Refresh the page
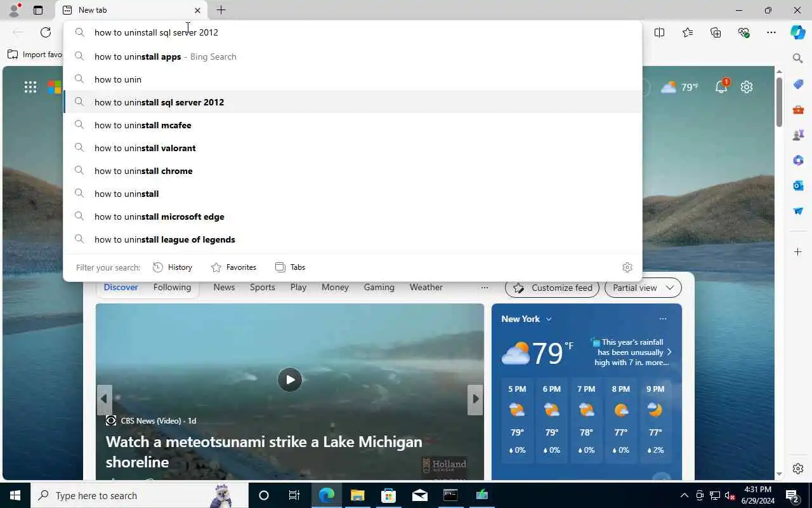 46,32
